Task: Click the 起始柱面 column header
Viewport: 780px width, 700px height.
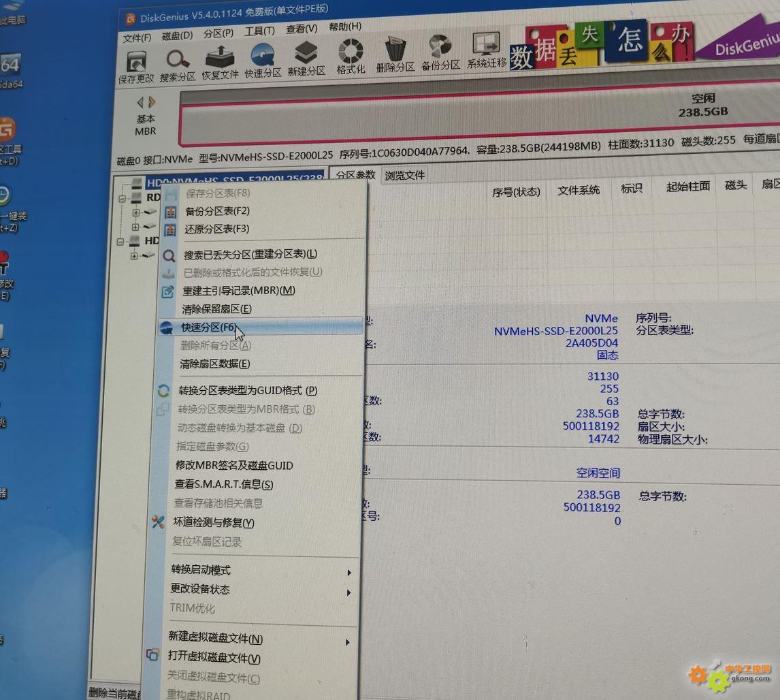Action: [x=688, y=186]
